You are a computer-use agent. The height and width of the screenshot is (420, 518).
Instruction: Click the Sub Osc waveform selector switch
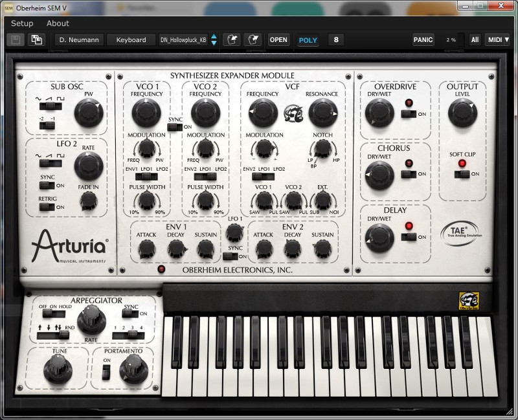pyautogui.click(x=51, y=106)
